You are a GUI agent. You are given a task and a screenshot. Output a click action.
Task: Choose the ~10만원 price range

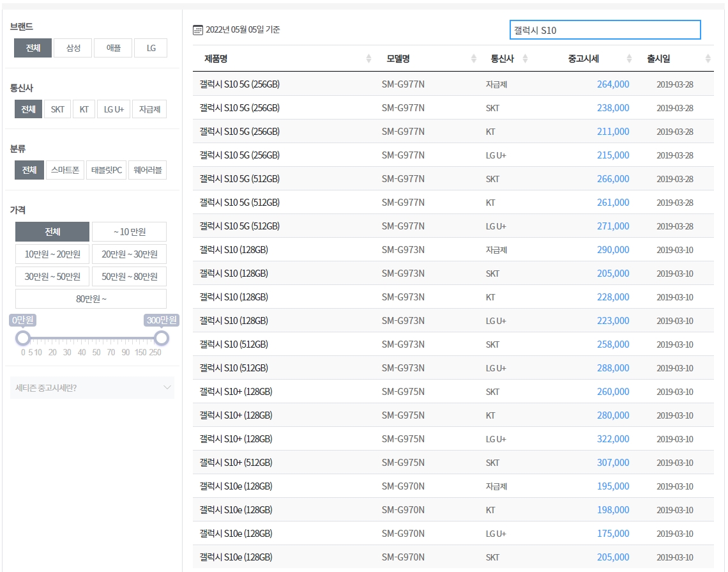click(130, 231)
